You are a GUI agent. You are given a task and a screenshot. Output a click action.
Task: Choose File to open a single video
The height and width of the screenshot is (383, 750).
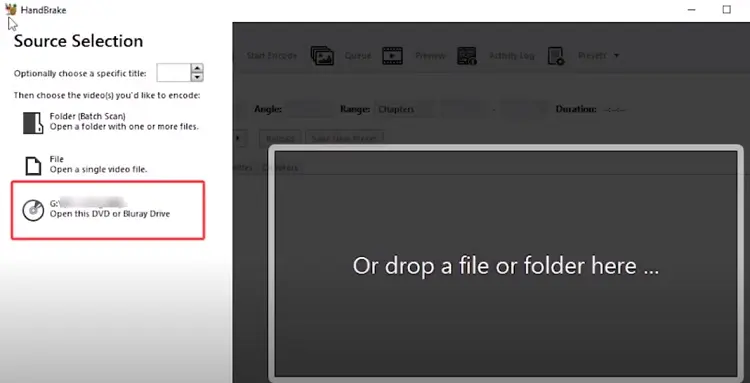[86, 164]
